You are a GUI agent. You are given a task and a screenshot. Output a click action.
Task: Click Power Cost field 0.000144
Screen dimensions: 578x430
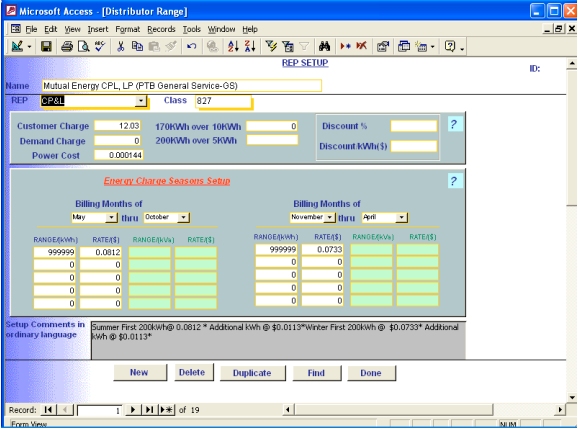pyautogui.click(x=118, y=155)
